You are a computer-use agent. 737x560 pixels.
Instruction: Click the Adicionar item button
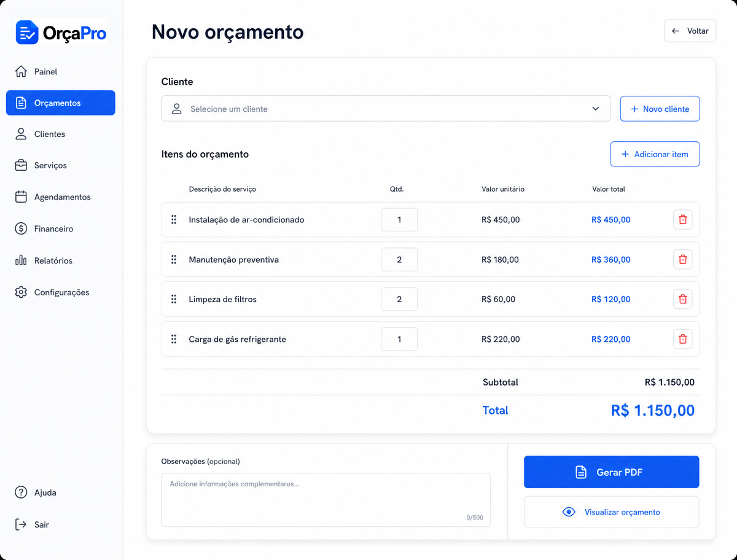(x=655, y=154)
